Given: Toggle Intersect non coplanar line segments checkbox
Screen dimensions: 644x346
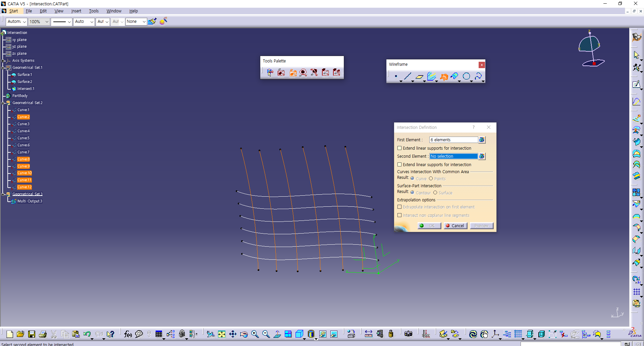Looking at the screenshot, I should coord(399,215).
